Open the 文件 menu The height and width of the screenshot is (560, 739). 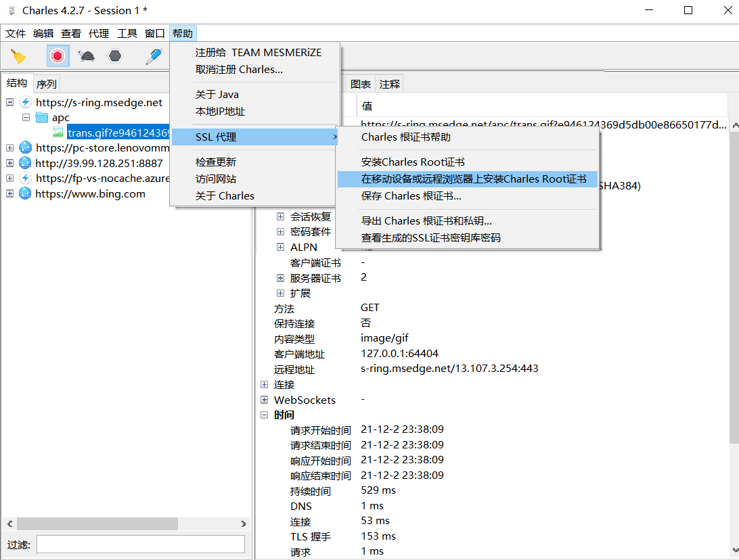[x=16, y=33]
